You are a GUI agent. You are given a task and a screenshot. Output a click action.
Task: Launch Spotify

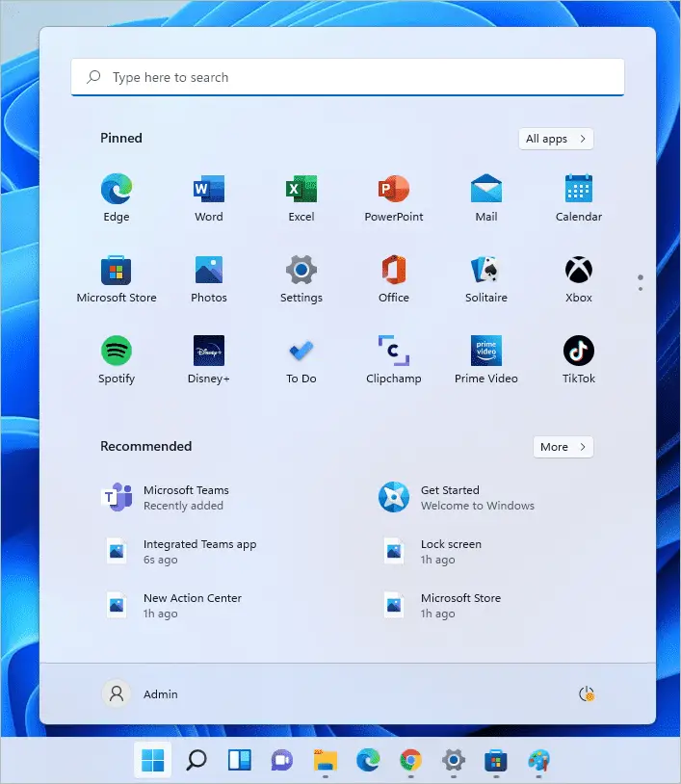pyautogui.click(x=116, y=359)
